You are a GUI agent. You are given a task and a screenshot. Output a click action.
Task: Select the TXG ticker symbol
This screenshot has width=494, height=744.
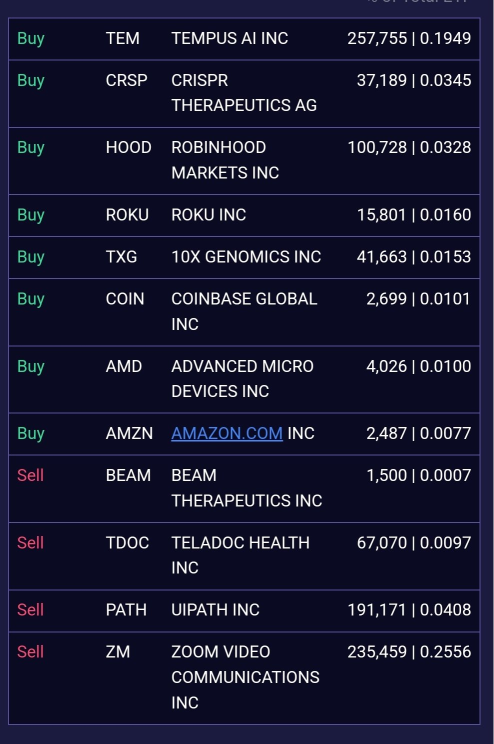click(x=121, y=257)
